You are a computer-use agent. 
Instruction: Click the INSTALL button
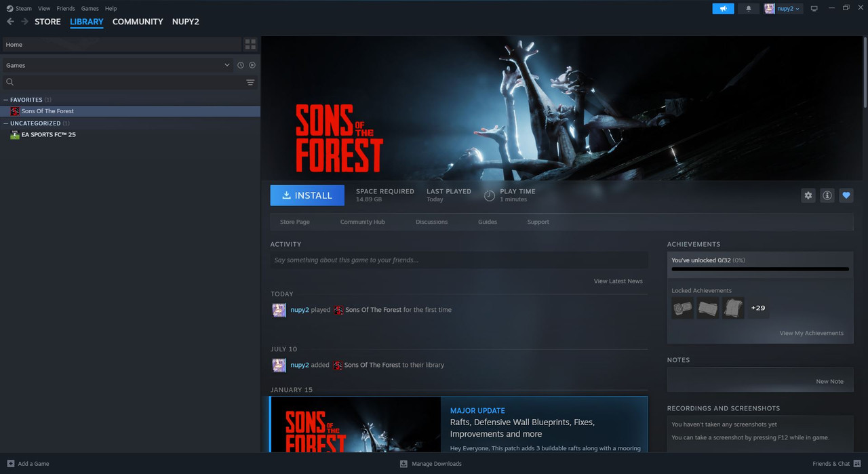point(307,195)
